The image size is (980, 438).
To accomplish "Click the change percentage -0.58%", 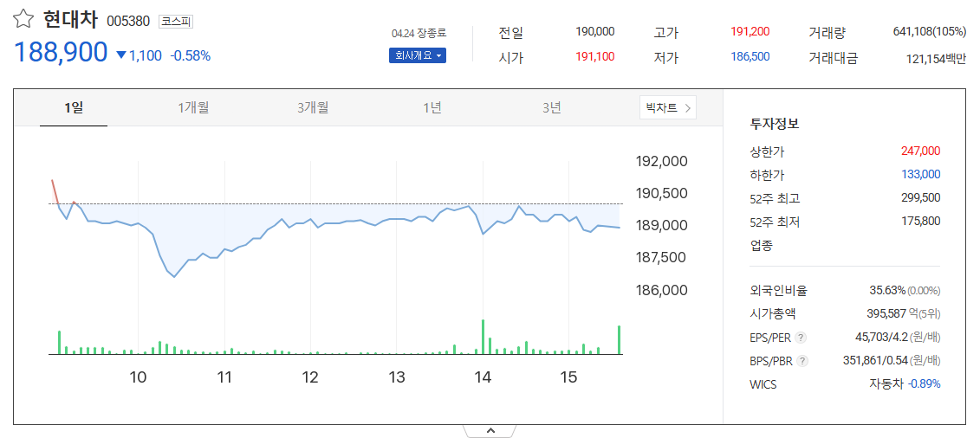I will (191, 55).
